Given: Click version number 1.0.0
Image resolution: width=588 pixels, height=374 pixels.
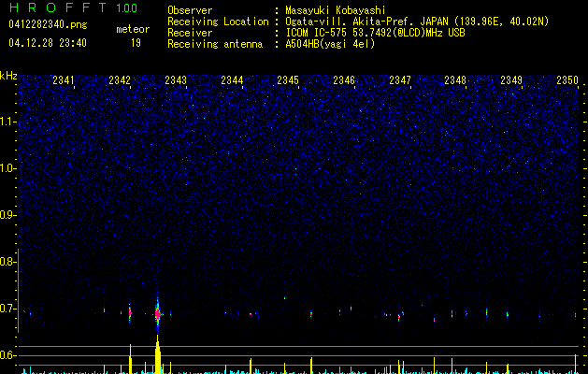Looking at the screenshot, I should pyautogui.click(x=127, y=7).
